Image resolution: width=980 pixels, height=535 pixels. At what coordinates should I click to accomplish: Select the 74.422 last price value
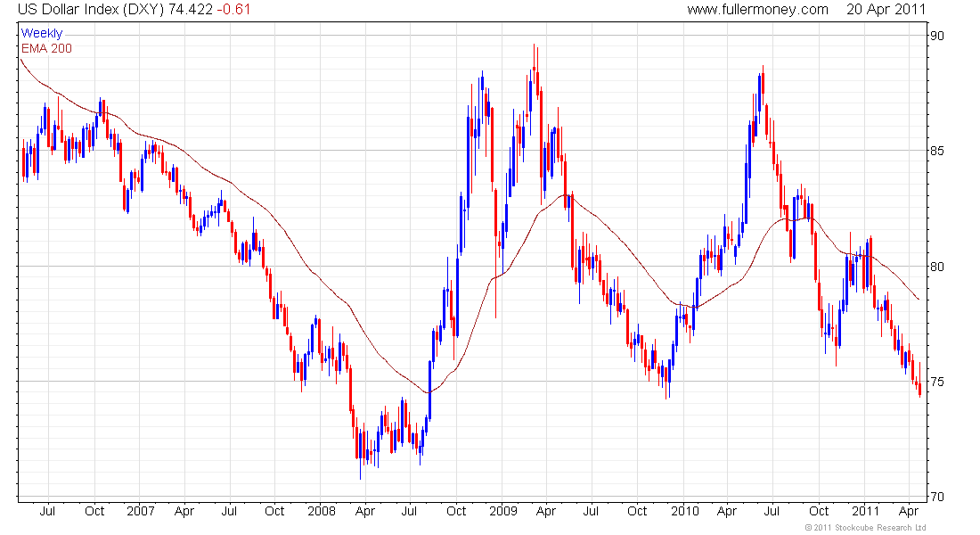tap(191, 10)
